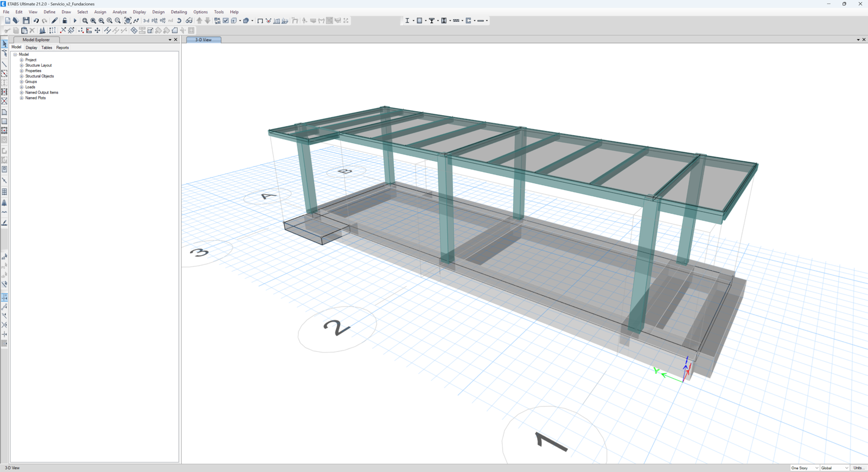Open the One Story dropdown
Image resolution: width=868 pixels, height=472 pixels.
point(805,468)
